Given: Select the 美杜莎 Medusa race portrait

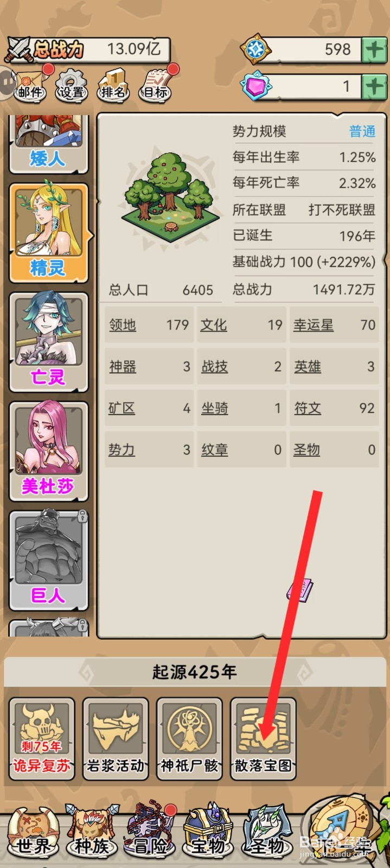Looking at the screenshot, I should (48, 451).
